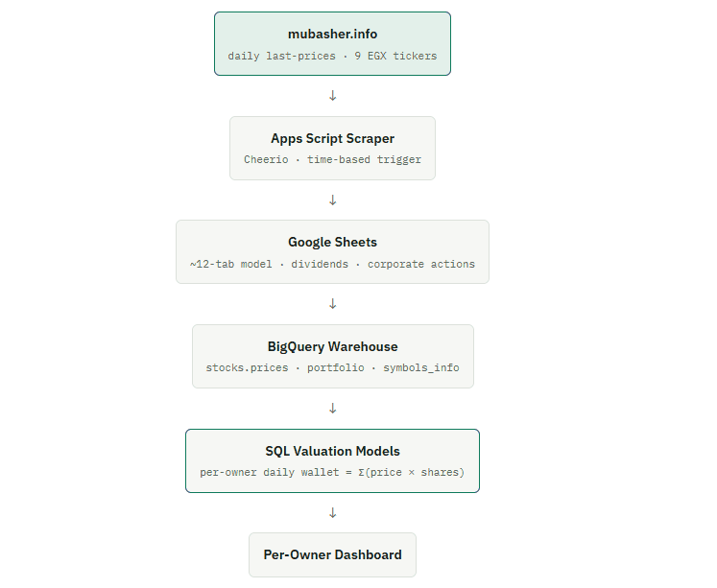Select the SQL Valuation Models node
Screen dimensions: 717x588
pyautogui.click(x=332, y=460)
